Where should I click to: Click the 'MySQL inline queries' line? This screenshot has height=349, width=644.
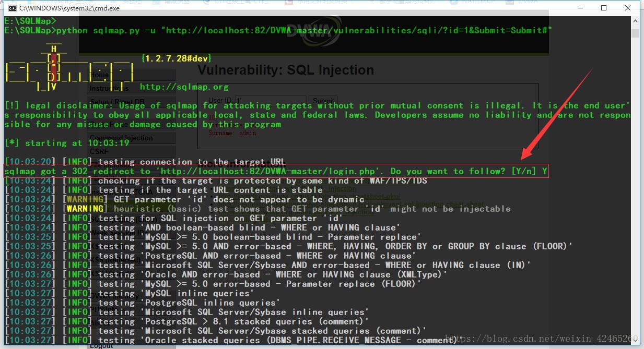[130, 293]
